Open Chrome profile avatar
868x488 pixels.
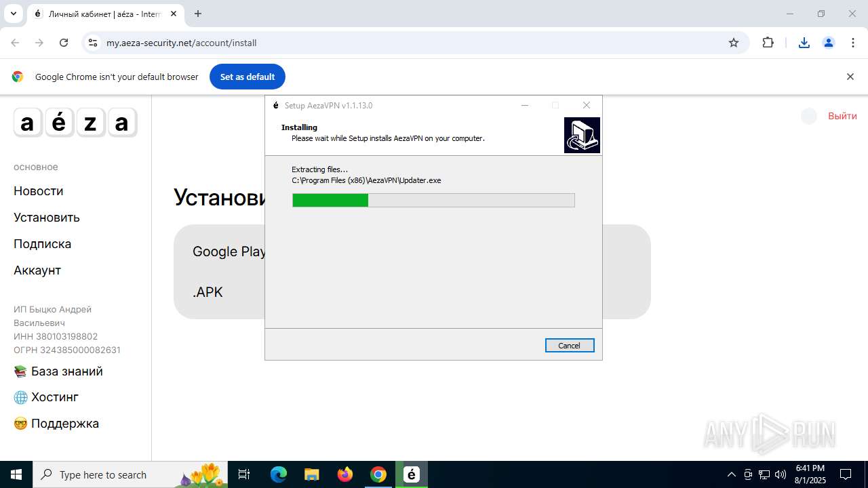click(829, 43)
